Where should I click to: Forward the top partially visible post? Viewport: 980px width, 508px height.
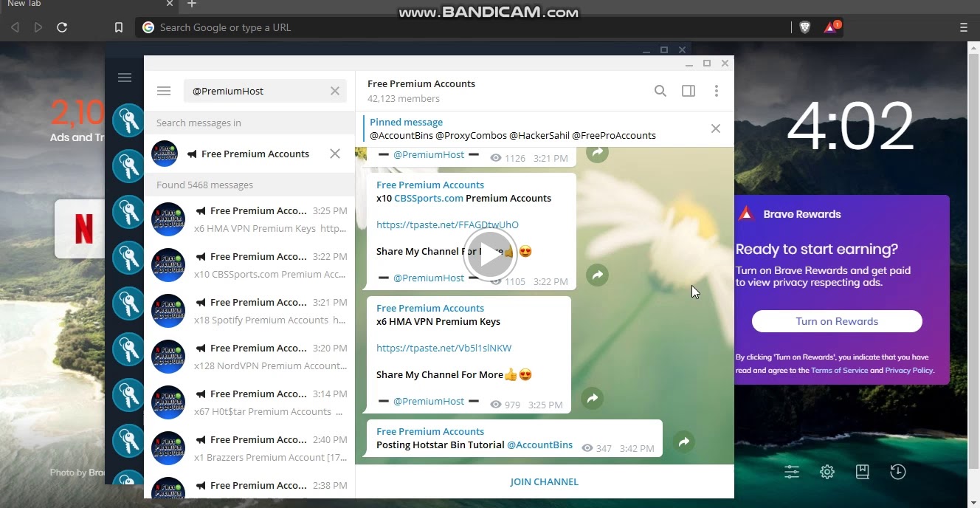pos(597,153)
